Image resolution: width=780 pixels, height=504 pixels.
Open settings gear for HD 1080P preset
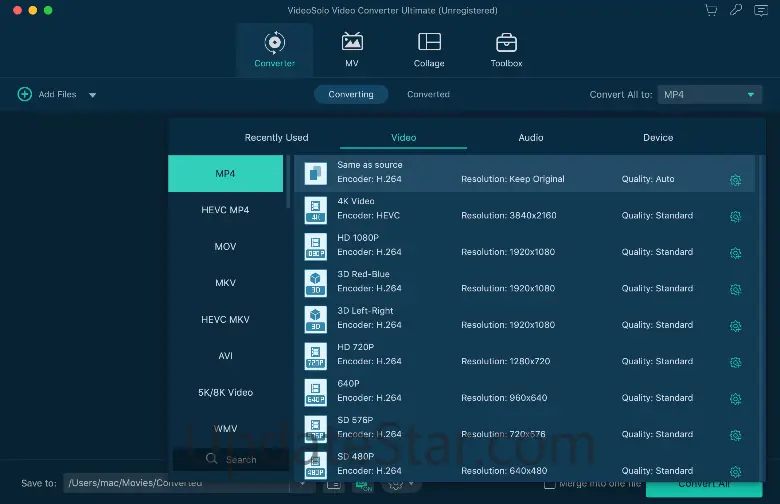735,253
